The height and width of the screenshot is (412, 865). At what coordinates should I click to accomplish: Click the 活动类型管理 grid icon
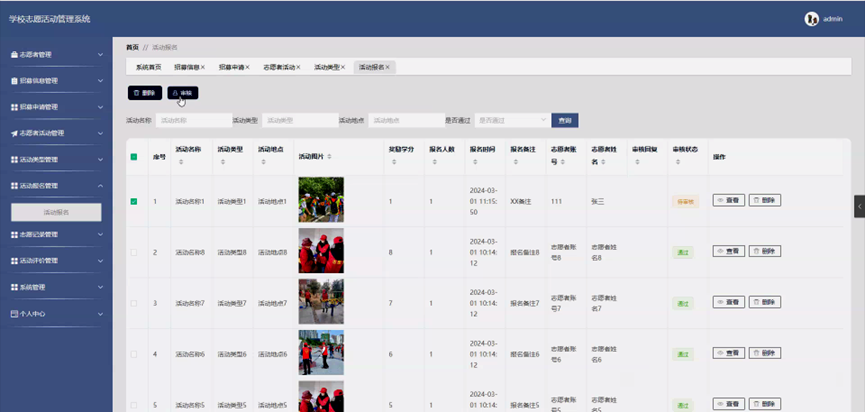(x=14, y=159)
